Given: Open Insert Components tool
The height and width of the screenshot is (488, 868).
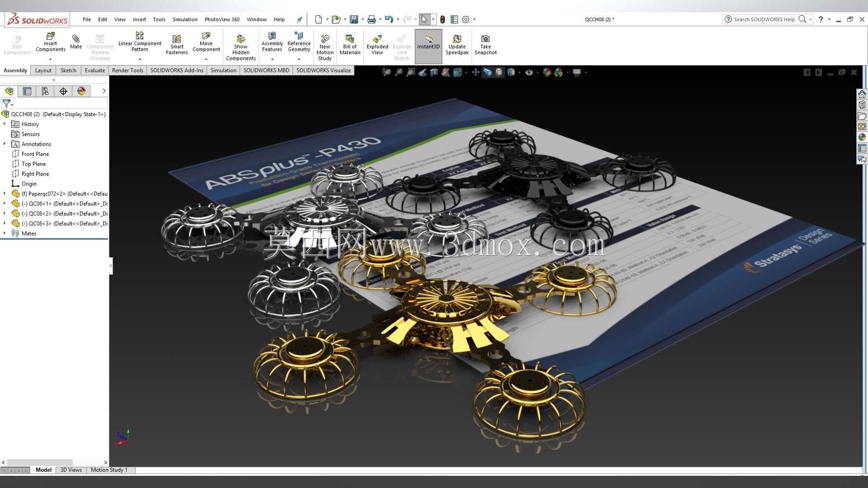Looking at the screenshot, I should (51, 42).
